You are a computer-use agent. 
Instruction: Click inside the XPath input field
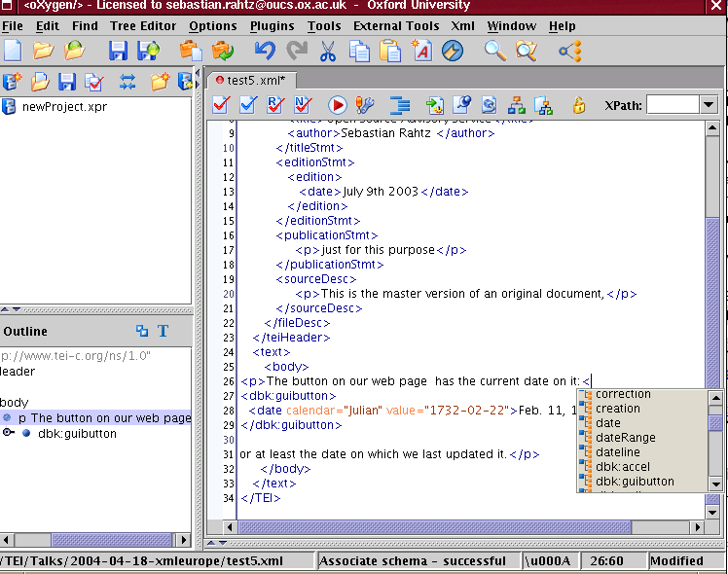pyautogui.click(x=672, y=105)
